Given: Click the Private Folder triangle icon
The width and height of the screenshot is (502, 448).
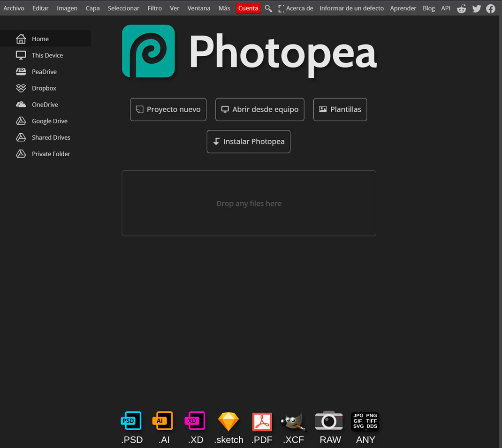Looking at the screenshot, I should 21,154.
